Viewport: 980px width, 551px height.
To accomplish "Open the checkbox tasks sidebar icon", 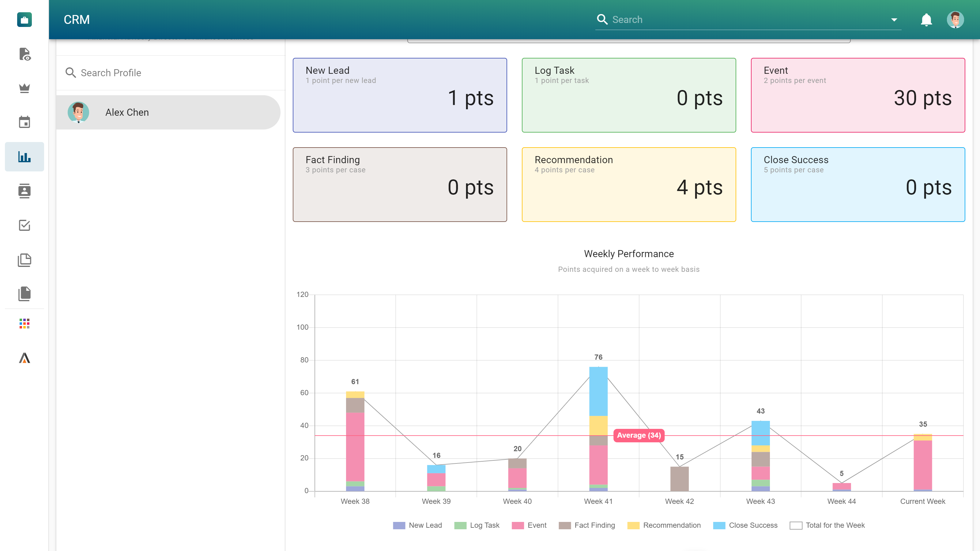I will coord(24,225).
